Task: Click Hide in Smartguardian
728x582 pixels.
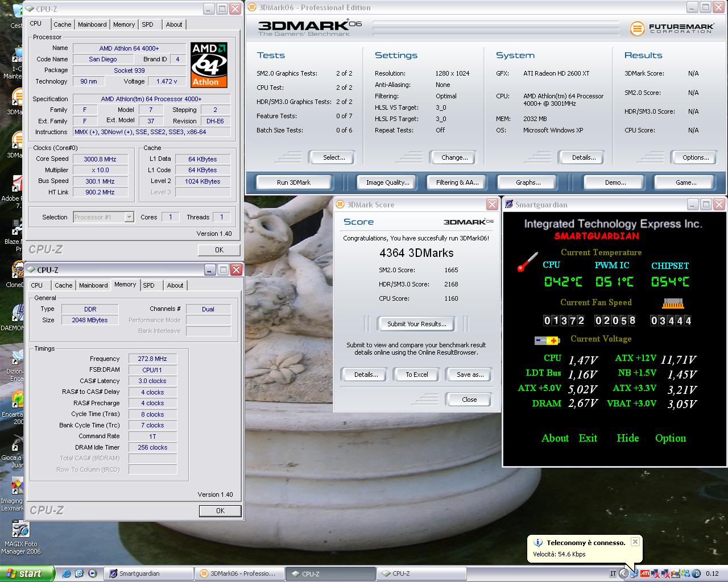Action: [628, 438]
